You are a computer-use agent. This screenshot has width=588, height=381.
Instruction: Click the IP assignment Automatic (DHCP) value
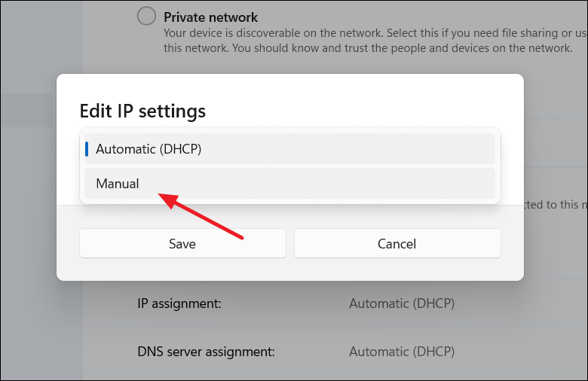[x=402, y=303]
